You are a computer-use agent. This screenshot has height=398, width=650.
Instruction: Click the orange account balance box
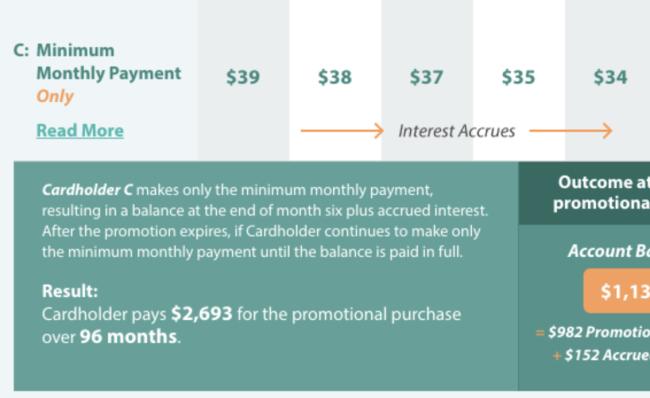click(x=617, y=291)
